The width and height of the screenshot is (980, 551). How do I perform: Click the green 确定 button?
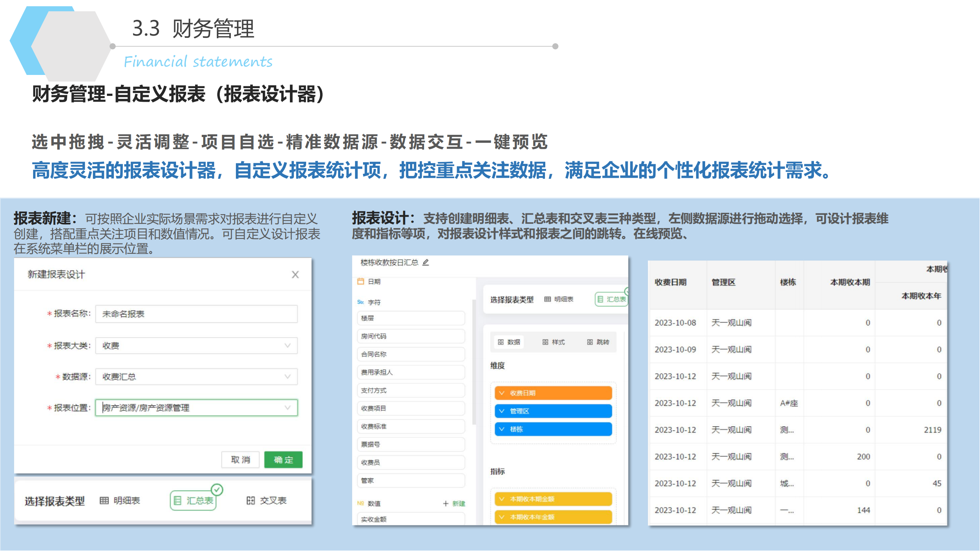[283, 460]
